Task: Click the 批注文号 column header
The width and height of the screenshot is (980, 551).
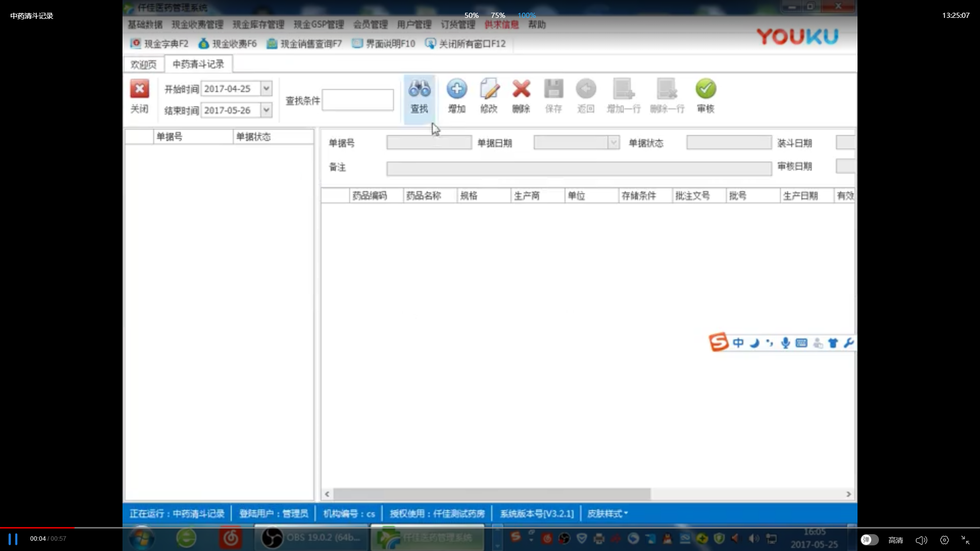Action: point(699,196)
